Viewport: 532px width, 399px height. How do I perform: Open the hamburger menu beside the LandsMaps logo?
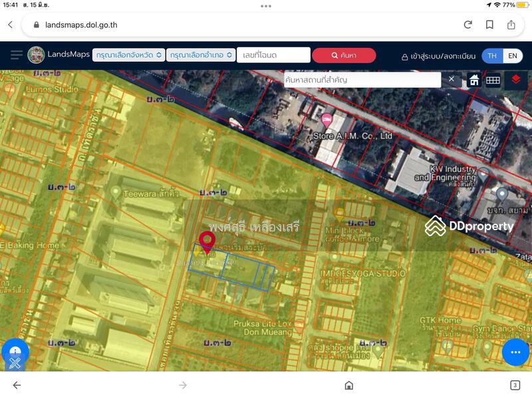(17, 55)
